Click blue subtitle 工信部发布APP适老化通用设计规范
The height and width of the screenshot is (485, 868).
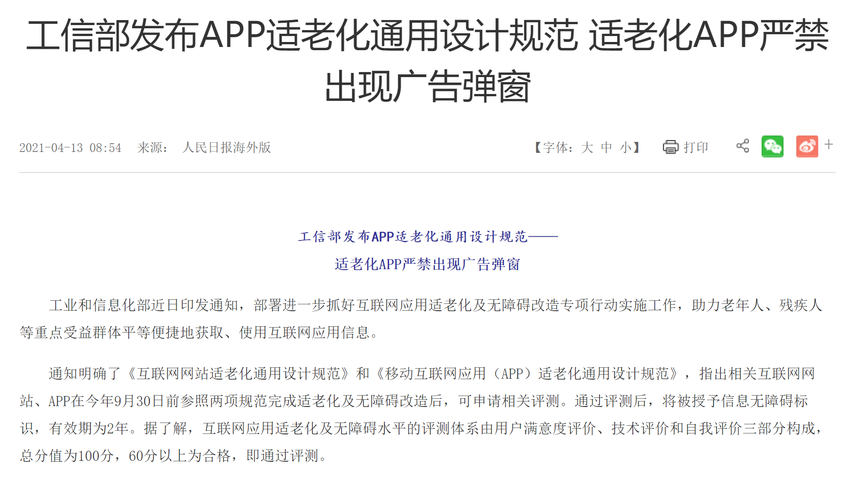[x=413, y=237]
